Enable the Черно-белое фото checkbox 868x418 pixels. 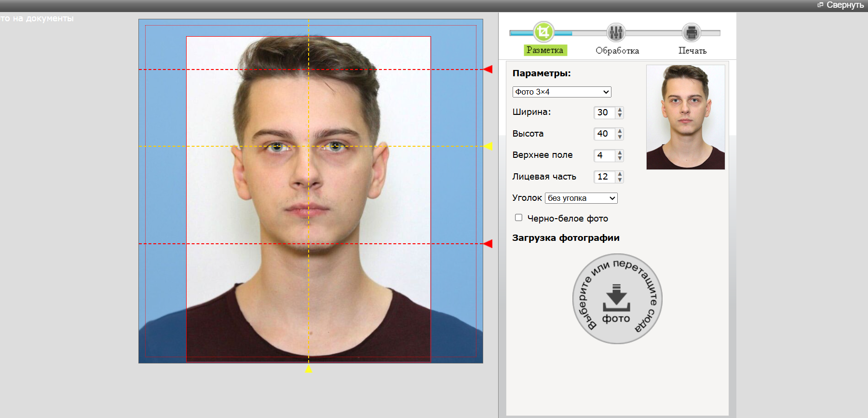[x=518, y=218]
